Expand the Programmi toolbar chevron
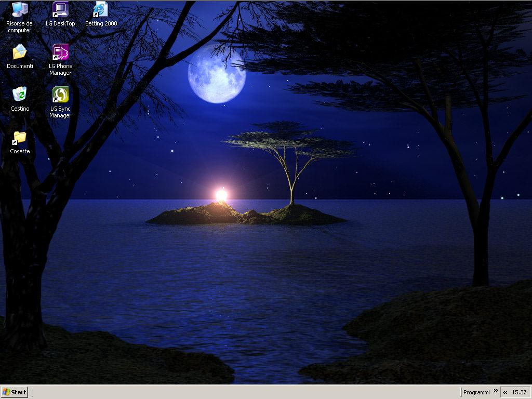532x399 pixels. click(x=496, y=392)
